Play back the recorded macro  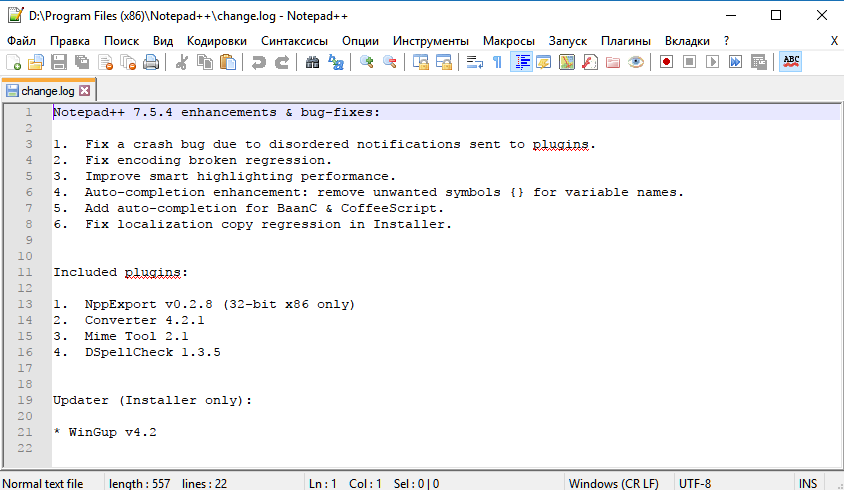712,62
